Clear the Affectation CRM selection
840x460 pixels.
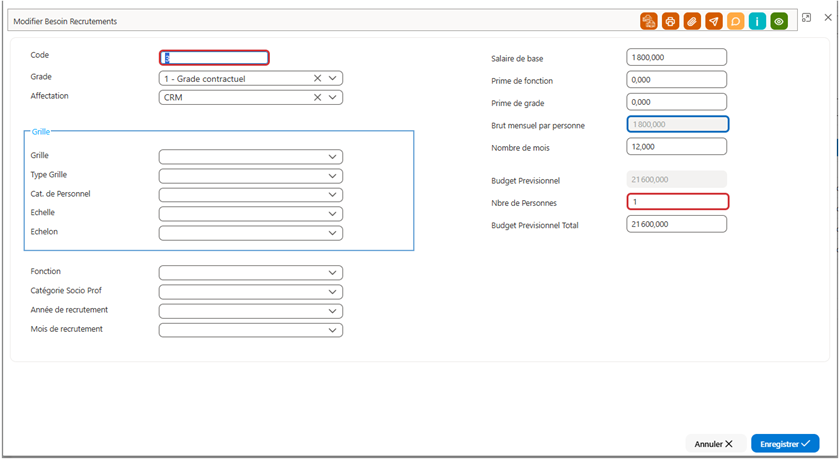tap(317, 97)
